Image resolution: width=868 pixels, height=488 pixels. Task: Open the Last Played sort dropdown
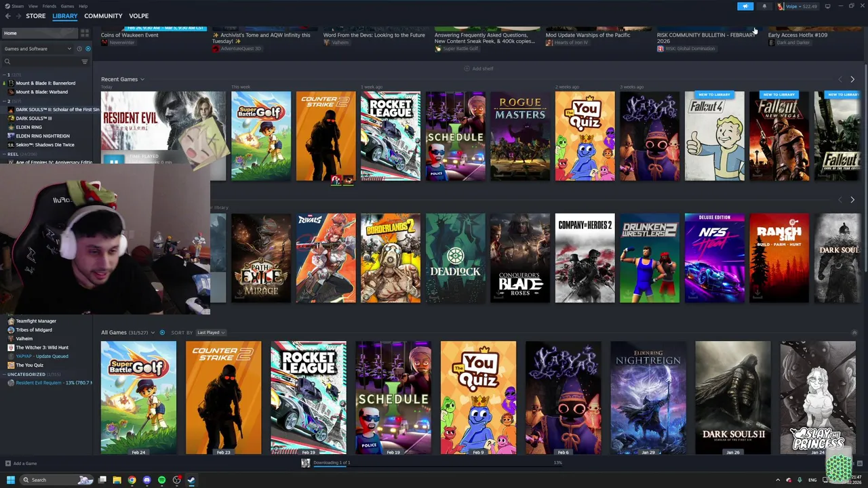(x=211, y=333)
